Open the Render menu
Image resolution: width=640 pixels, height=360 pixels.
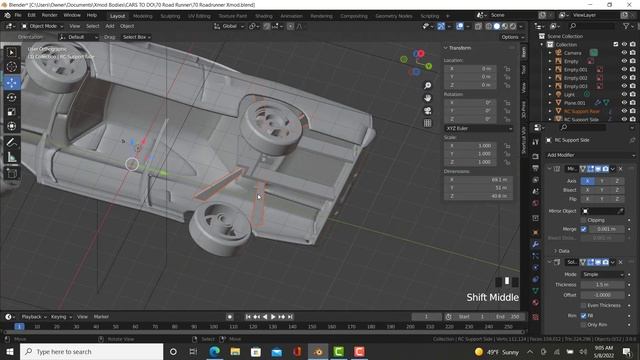point(49,15)
